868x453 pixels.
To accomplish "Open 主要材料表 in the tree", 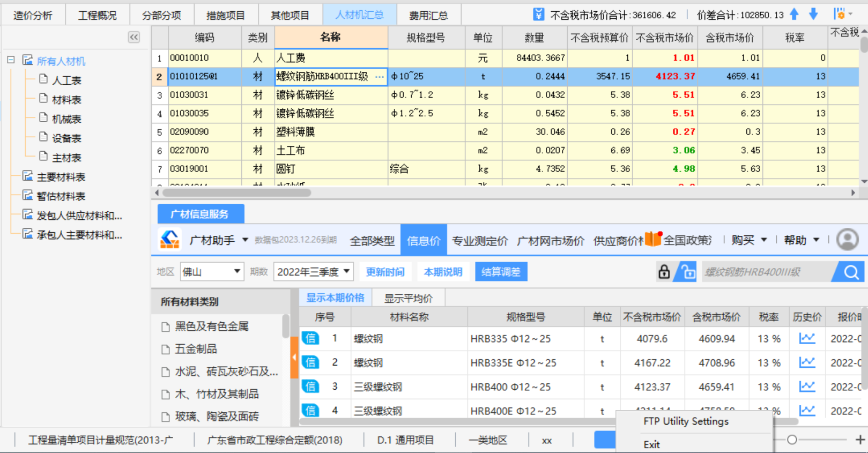I will point(61,177).
